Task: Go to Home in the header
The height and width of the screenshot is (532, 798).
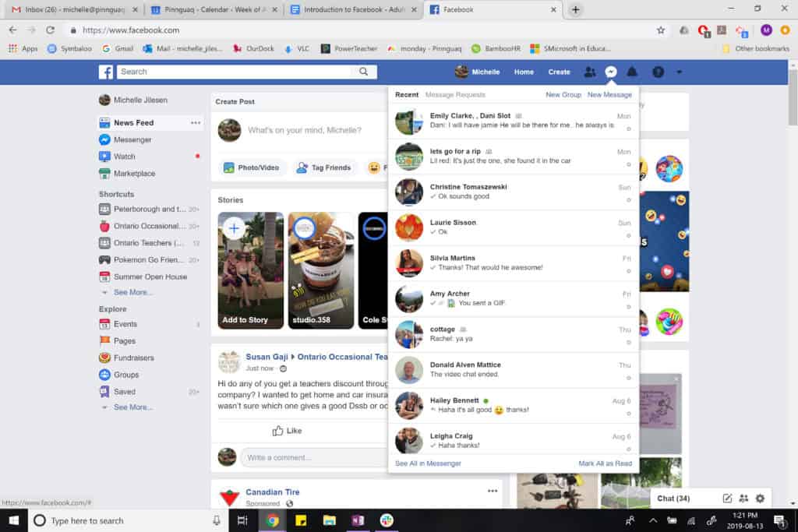Action: [524, 72]
